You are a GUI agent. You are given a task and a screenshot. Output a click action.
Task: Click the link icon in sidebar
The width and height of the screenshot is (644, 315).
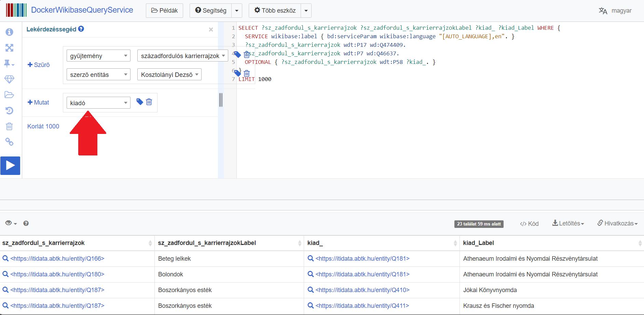9,142
